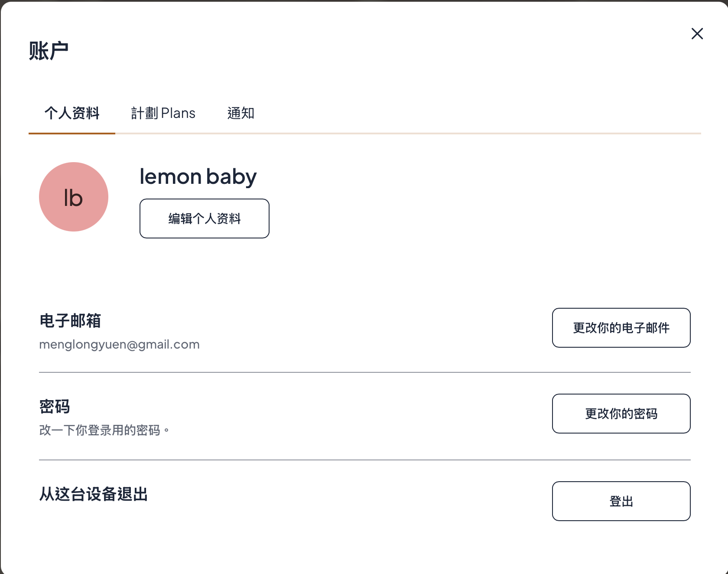This screenshot has width=728, height=574.
Task: Click the divider line below the email section
Action: point(365,372)
